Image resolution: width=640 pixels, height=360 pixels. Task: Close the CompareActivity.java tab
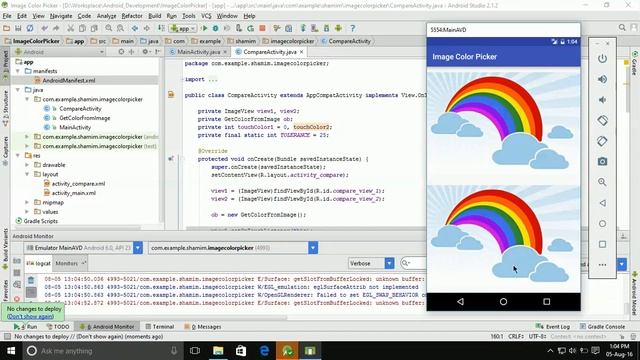(x=302, y=52)
